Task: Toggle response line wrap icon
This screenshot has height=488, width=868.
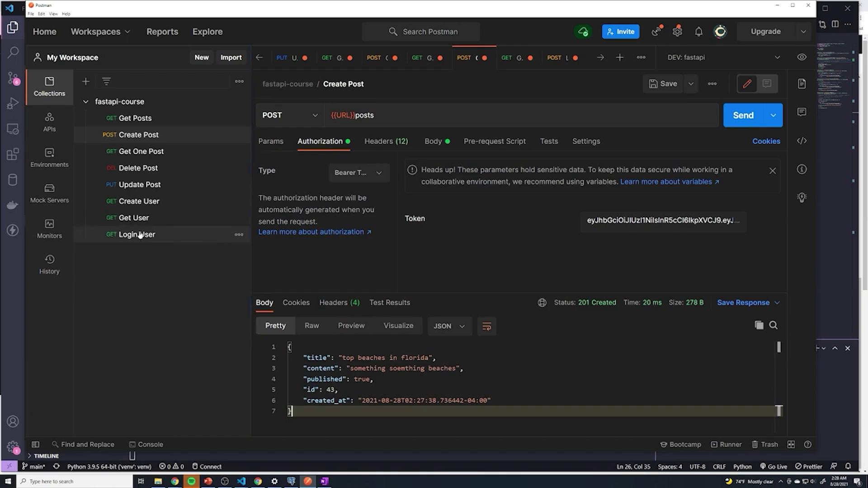Action: pos(486,326)
